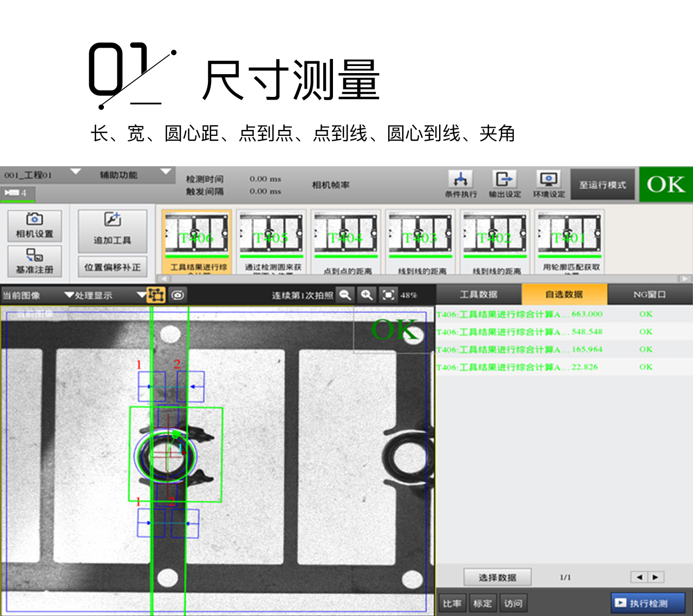
Task: Switch to the 工具数据 tab
Action: tap(479, 294)
